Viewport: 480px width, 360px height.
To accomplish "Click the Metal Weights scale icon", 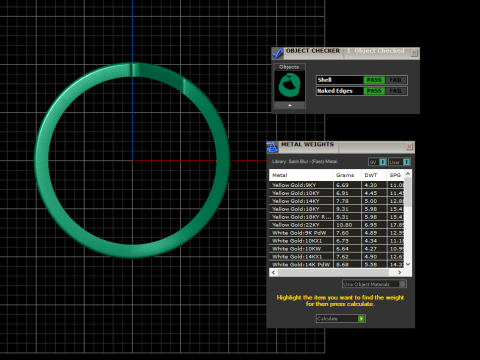I will (x=272, y=147).
